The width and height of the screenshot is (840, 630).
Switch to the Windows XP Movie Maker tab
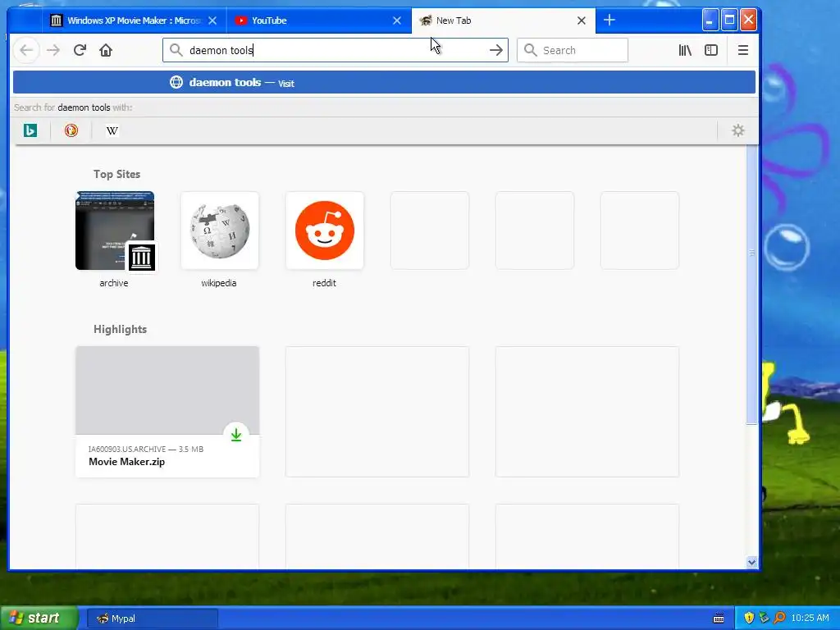pos(134,21)
